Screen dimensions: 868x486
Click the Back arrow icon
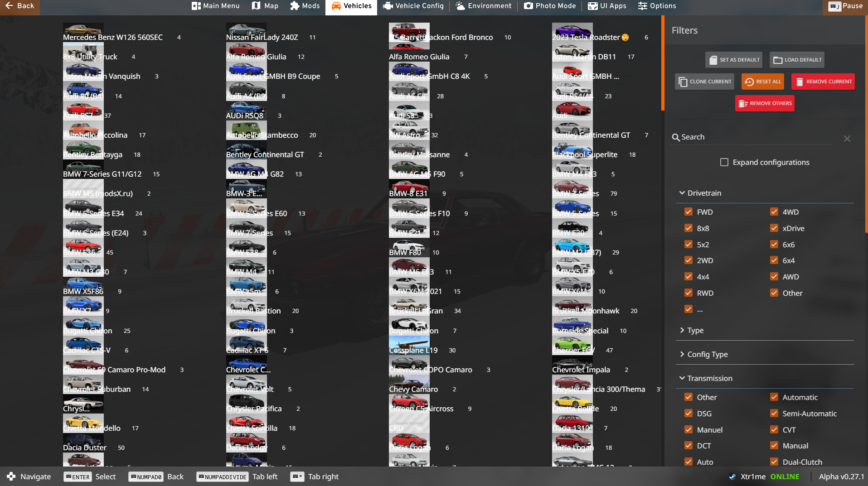9,6
